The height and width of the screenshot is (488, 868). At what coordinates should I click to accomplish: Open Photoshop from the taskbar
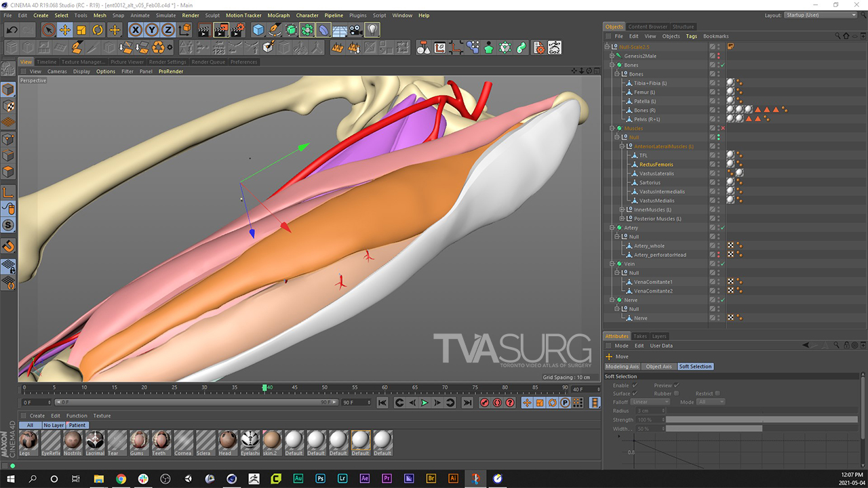320,479
